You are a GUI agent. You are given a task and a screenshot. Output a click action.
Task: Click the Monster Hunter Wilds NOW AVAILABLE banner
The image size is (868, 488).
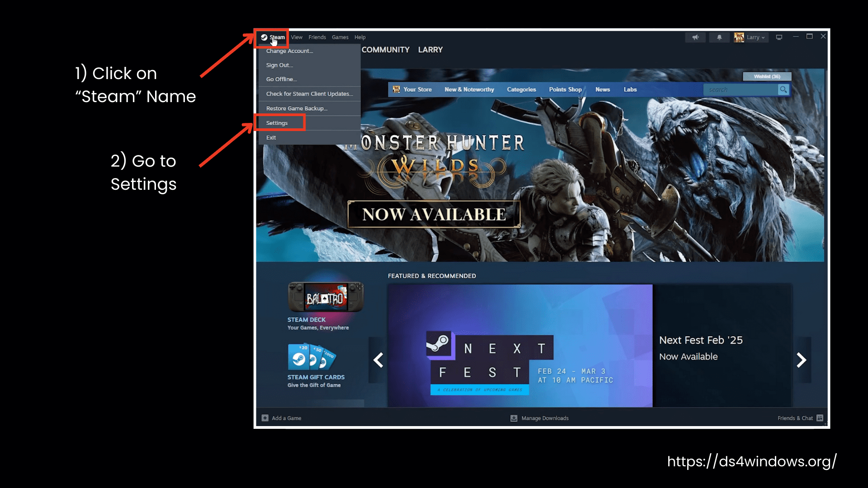434,214
